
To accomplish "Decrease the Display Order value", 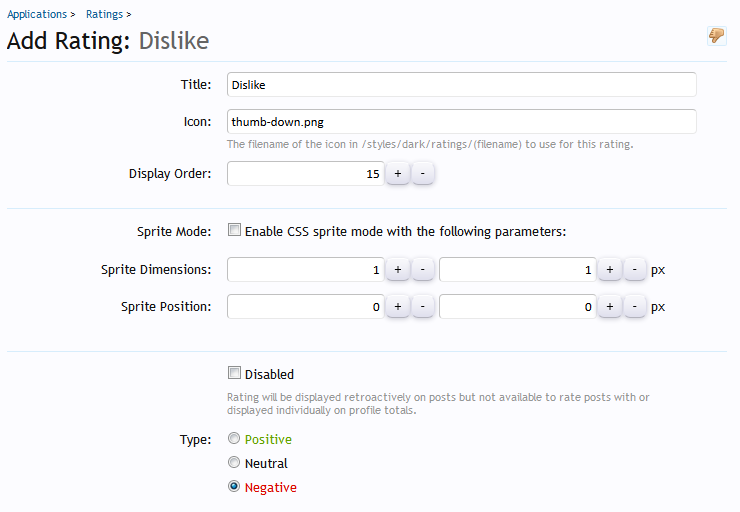I will (x=422, y=174).
